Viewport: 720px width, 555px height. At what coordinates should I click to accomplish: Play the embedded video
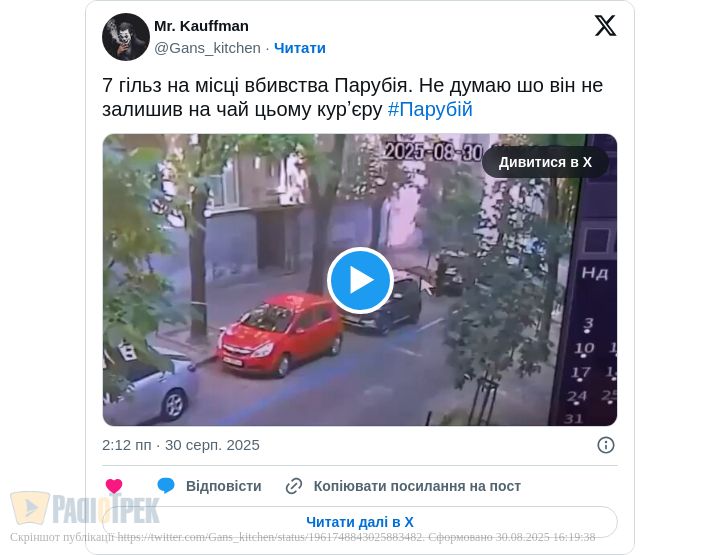360,280
